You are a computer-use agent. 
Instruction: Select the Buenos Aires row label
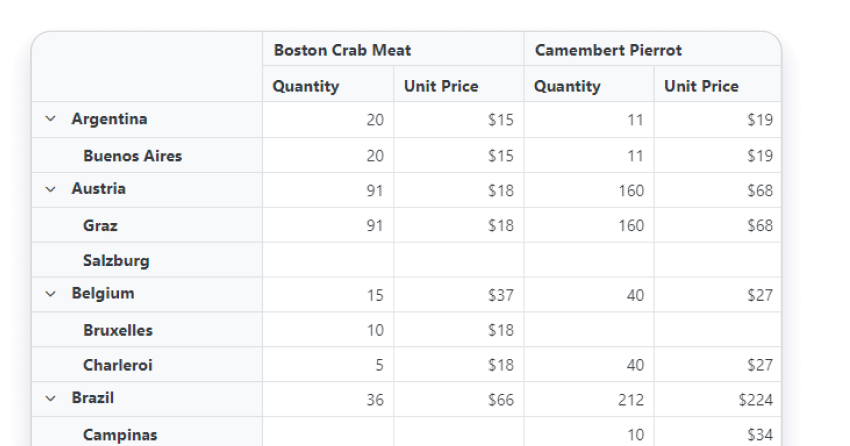click(132, 156)
